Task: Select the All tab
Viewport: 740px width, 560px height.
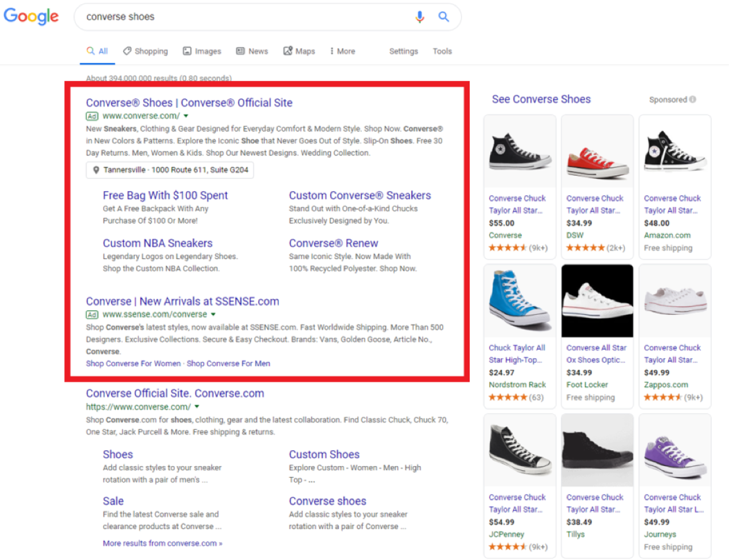Action: click(x=98, y=51)
